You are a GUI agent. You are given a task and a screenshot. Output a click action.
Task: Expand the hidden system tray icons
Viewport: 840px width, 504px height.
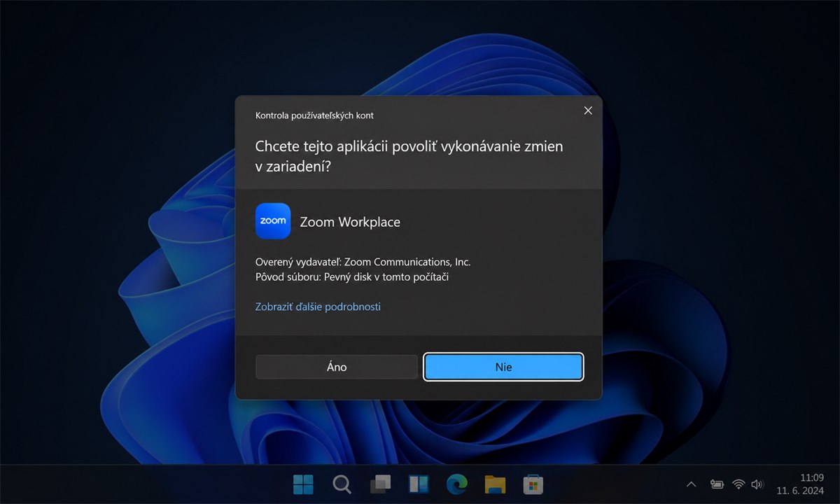692,484
